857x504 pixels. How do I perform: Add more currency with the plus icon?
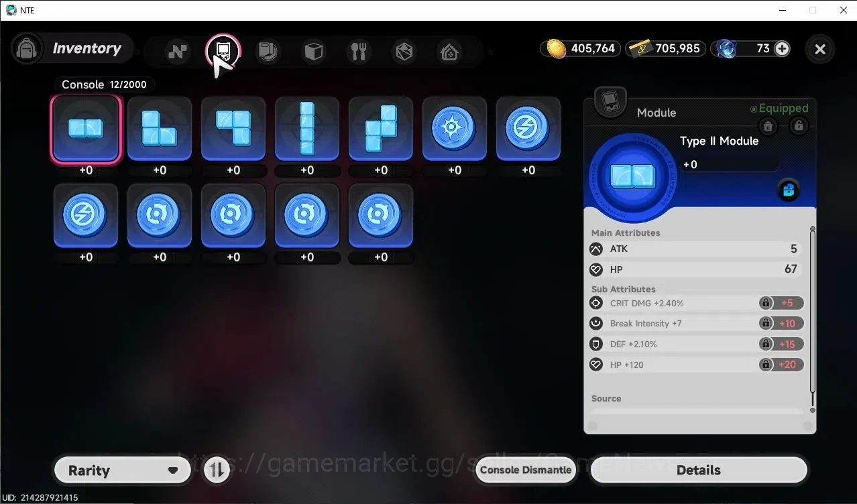pyautogui.click(x=782, y=48)
